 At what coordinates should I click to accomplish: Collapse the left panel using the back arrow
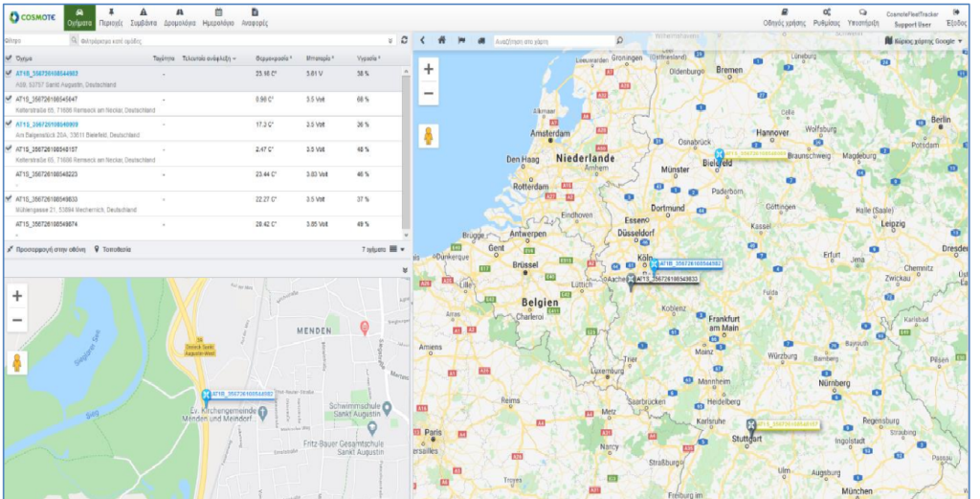point(423,40)
